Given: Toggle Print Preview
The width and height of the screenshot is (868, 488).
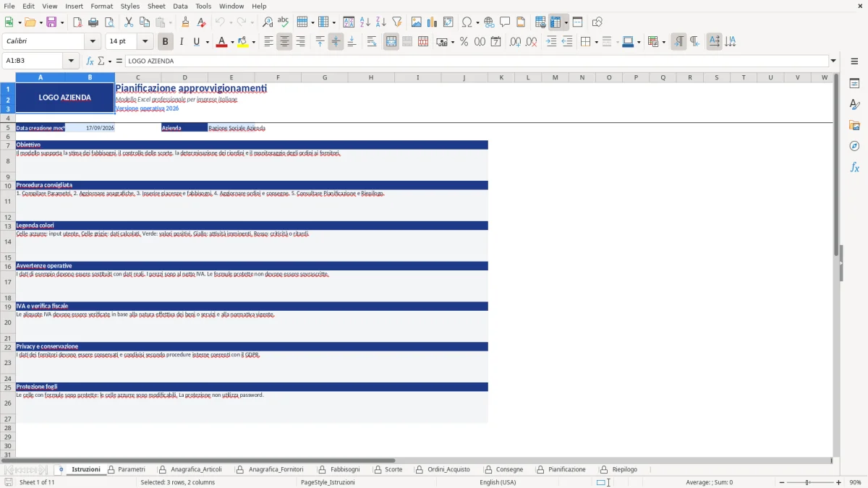Looking at the screenshot, I should tap(109, 22).
